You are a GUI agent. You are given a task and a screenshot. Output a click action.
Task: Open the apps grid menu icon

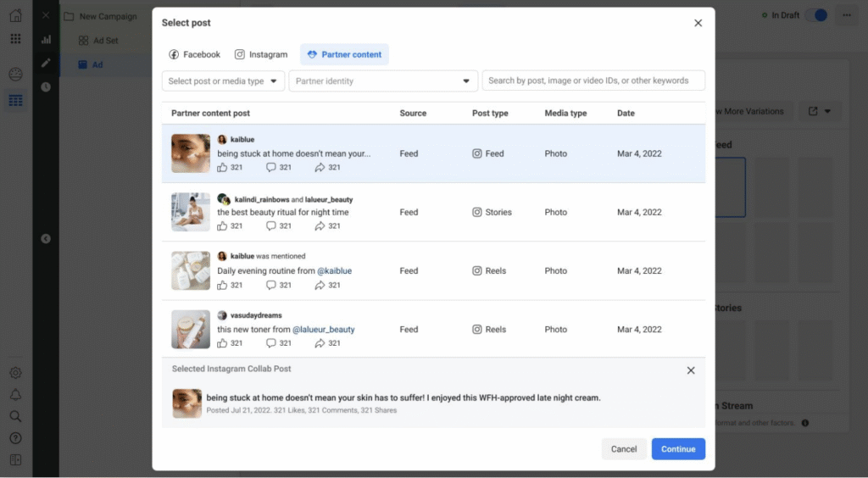(15, 39)
